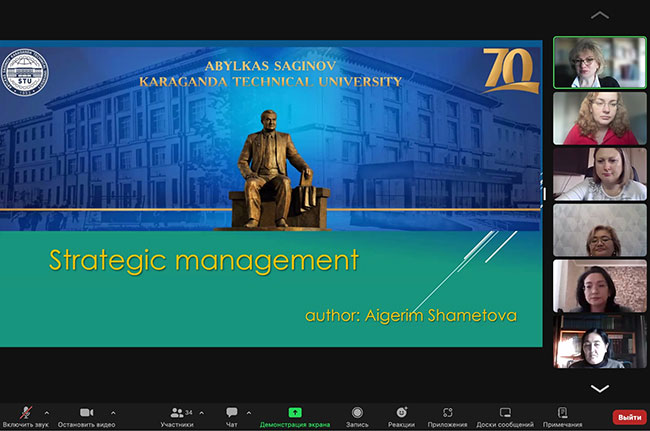The image size is (650, 431).
Task: Open the Участники participants panel
Action: click(x=177, y=417)
